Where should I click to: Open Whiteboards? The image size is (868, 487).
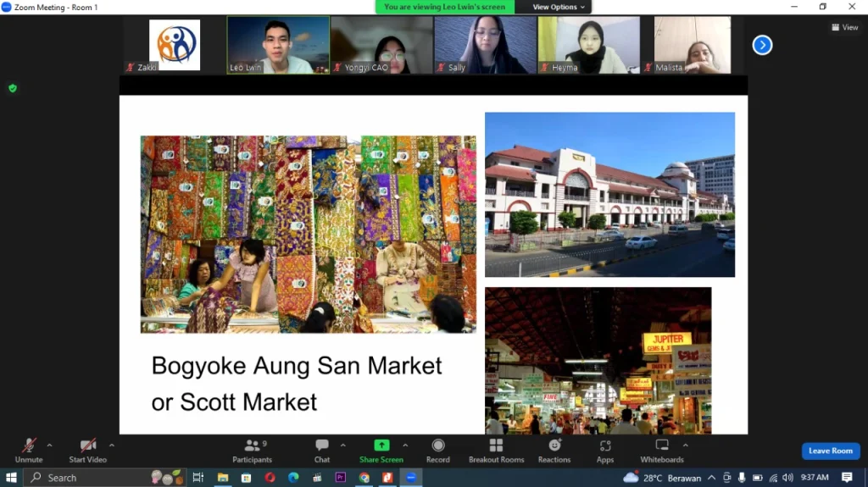pyautogui.click(x=662, y=451)
